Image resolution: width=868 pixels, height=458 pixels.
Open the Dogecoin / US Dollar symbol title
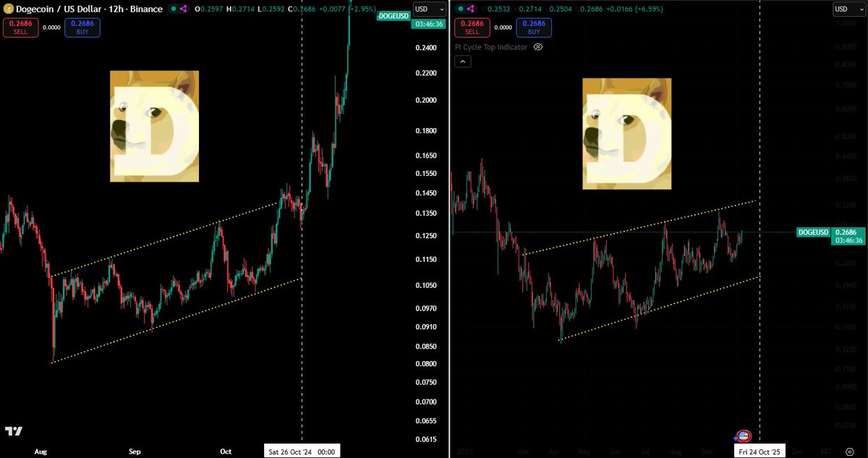(89, 9)
